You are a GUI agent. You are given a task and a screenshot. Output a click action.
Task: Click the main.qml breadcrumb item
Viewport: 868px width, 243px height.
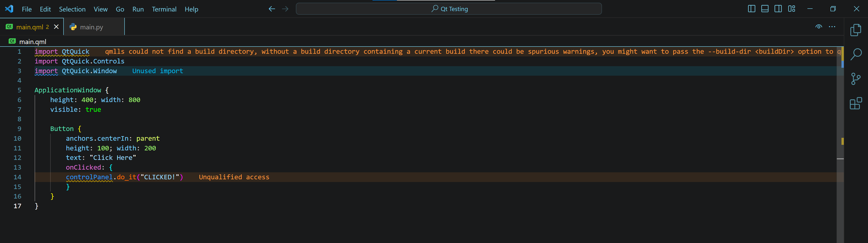(x=33, y=42)
